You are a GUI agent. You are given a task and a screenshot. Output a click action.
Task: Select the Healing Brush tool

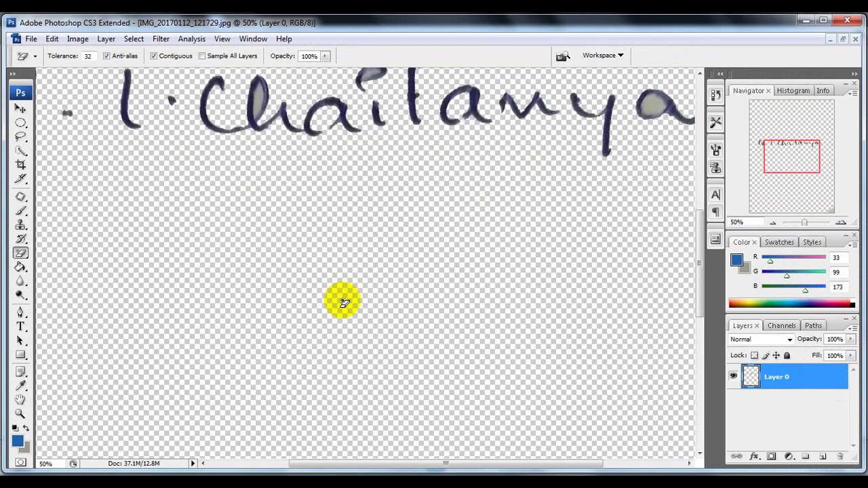(x=20, y=197)
